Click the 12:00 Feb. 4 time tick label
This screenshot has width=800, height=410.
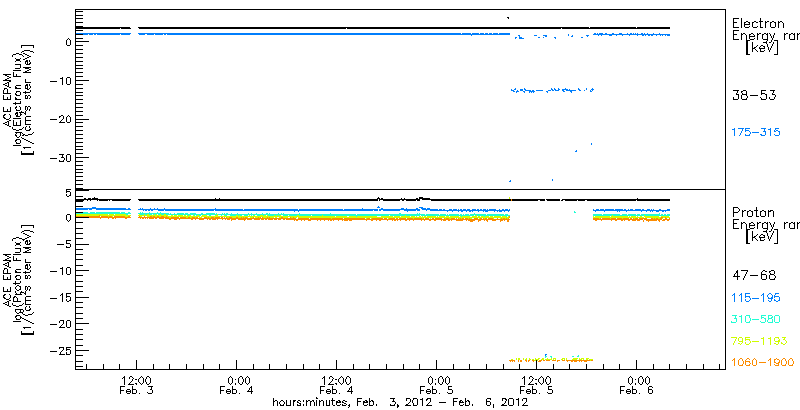point(336,386)
